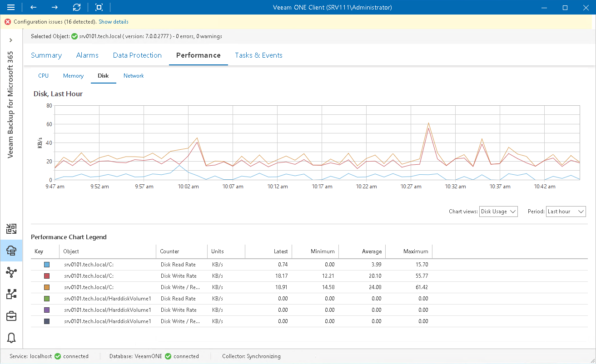This screenshot has height=364, width=596.
Task: Open the top sidebar dashboard-and-QR icon
Action: [x=11, y=228]
